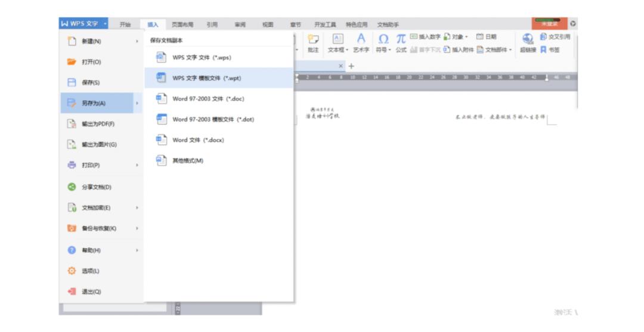The image size is (644, 332).
Task: Switch to the 开发工具 tab
Action: coord(326,24)
